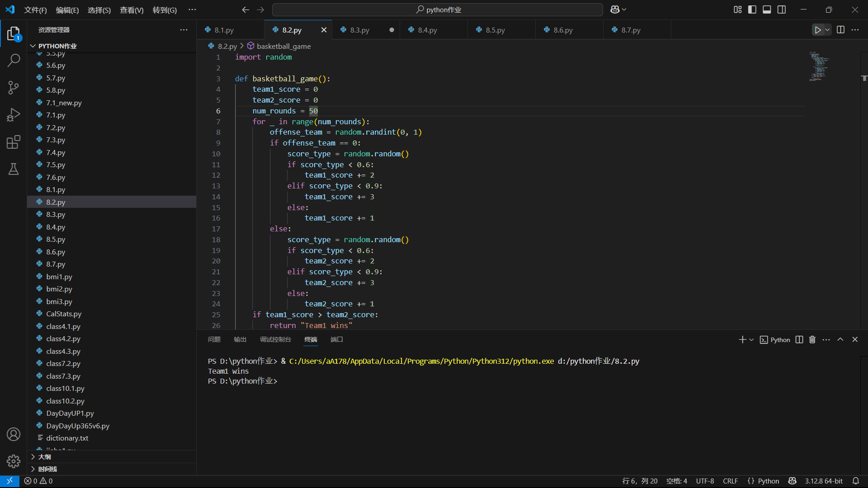
Task: Toggle the bottom panel layout button
Action: (x=767, y=9)
